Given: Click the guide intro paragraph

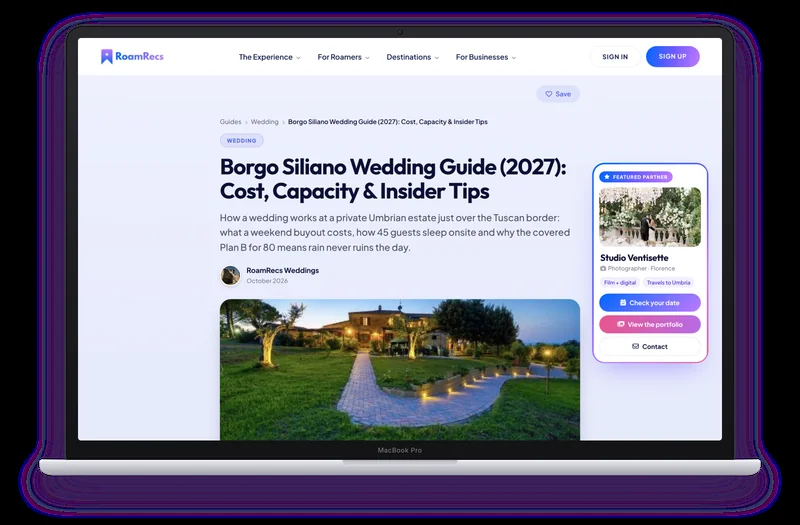Looking at the screenshot, I should [395, 232].
